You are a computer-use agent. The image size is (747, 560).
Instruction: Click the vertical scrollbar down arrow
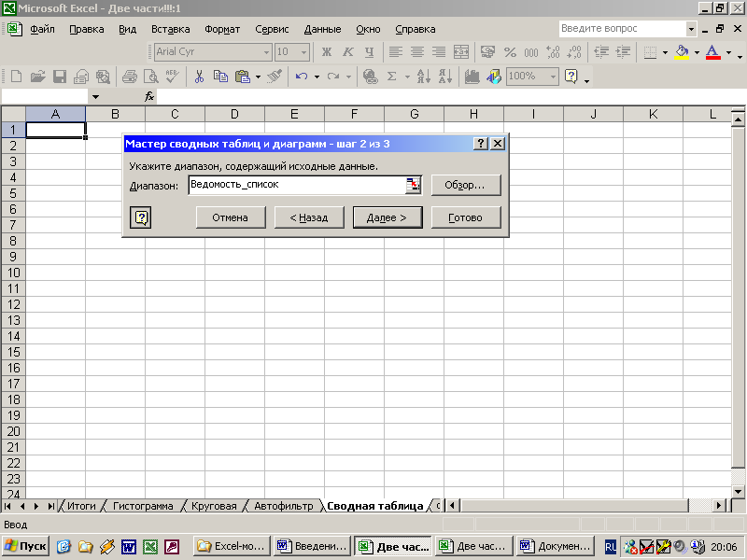738,492
